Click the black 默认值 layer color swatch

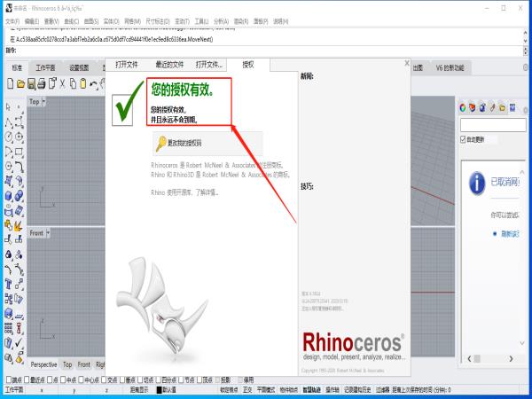(159, 390)
